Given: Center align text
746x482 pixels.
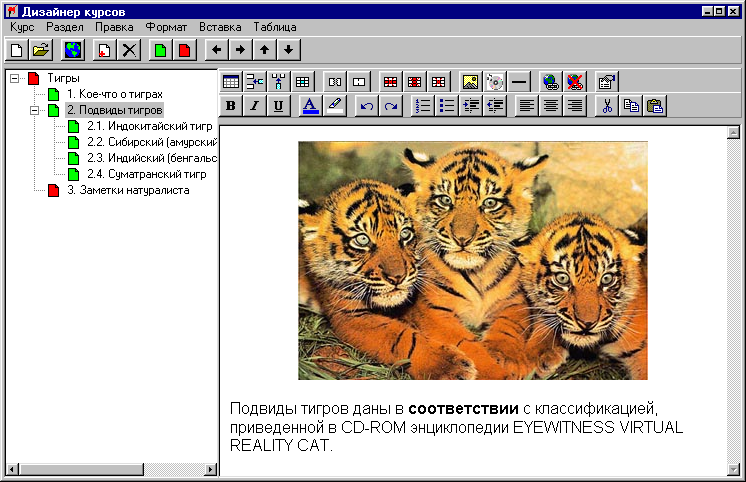Looking at the screenshot, I should 551,106.
